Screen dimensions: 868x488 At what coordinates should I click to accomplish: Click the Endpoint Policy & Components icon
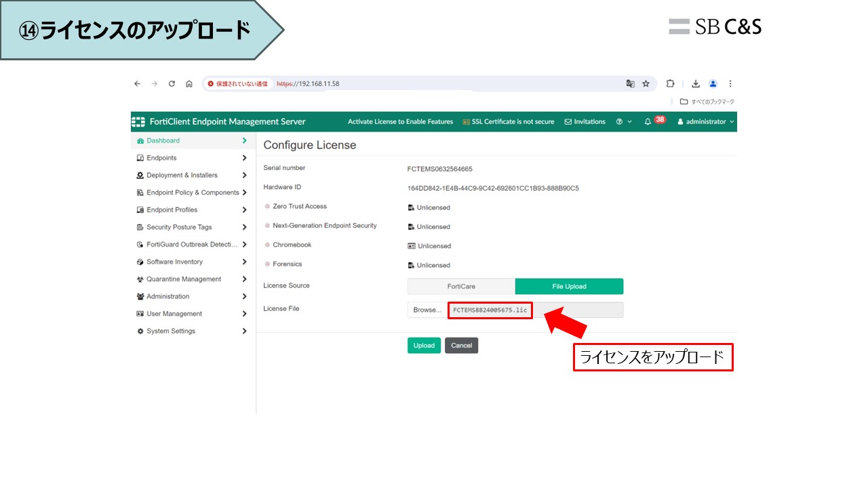pyautogui.click(x=140, y=192)
